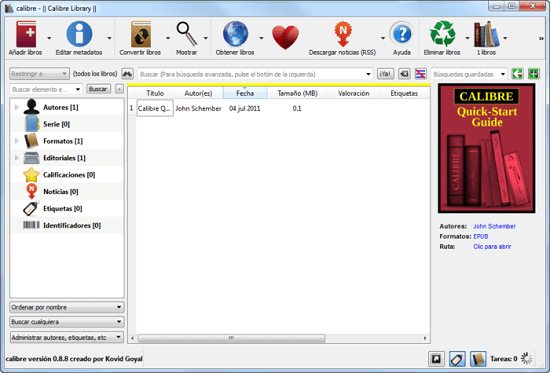
Task: Expand the Autores tree node
Action: (x=16, y=107)
